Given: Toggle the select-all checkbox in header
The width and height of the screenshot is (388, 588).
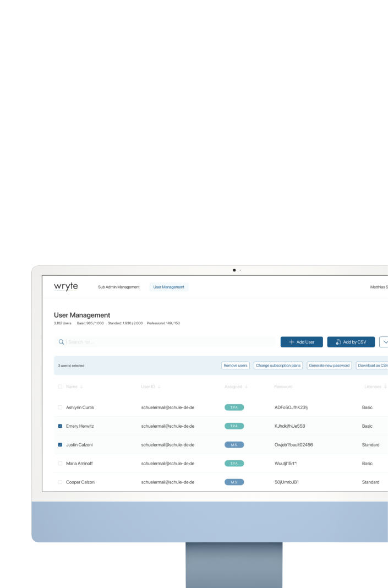Looking at the screenshot, I should pyautogui.click(x=60, y=386).
